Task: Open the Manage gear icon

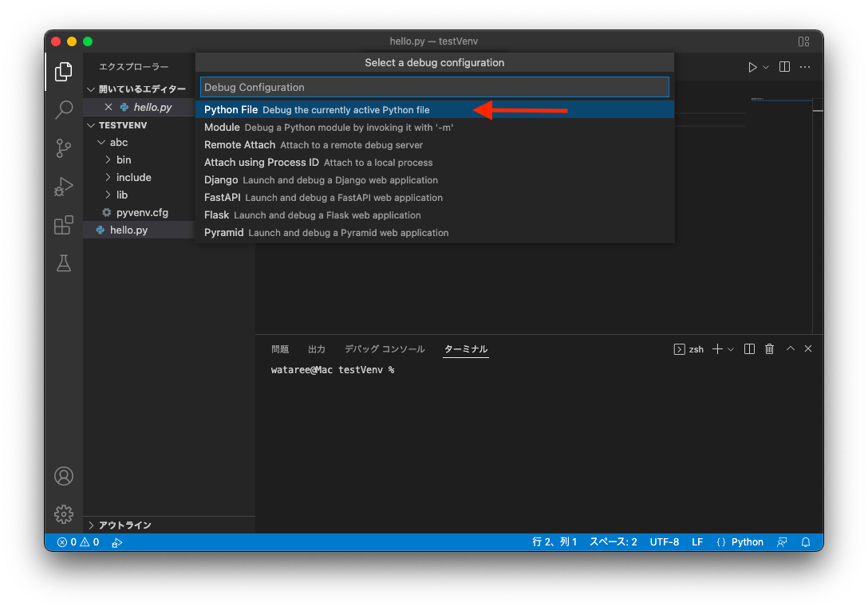Action: (x=64, y=514)
